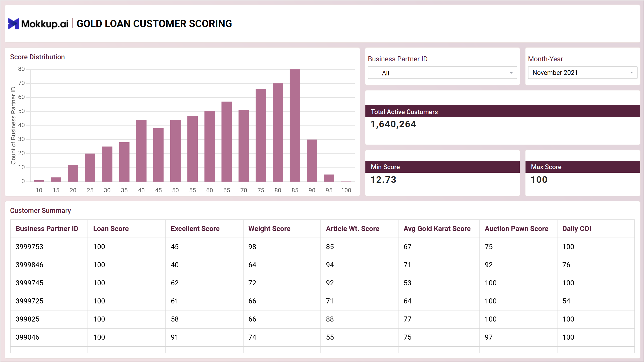Image resolution: width=644 pixels, height=362 pixels.
Task: Click the Min Score card header
Action: coord(442,167)
